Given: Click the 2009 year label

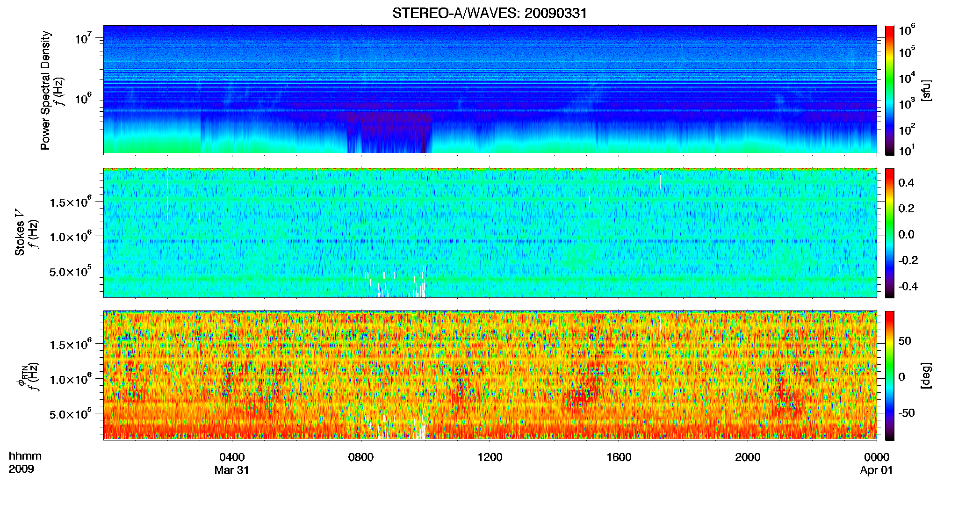Looking at the screenshot, I should (x=22, y=469).
